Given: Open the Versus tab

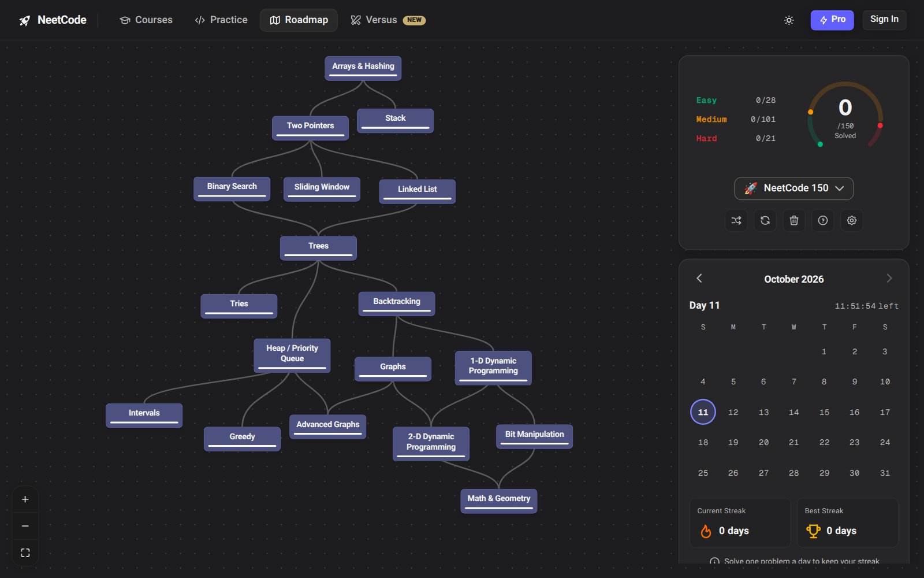Looking at the screenshot, I should pos(388,20).
